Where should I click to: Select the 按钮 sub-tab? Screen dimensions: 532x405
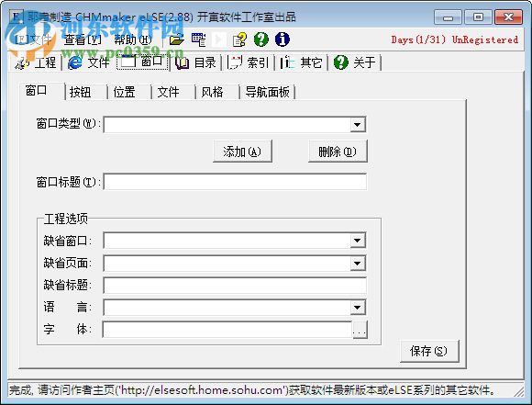[86, 92]
